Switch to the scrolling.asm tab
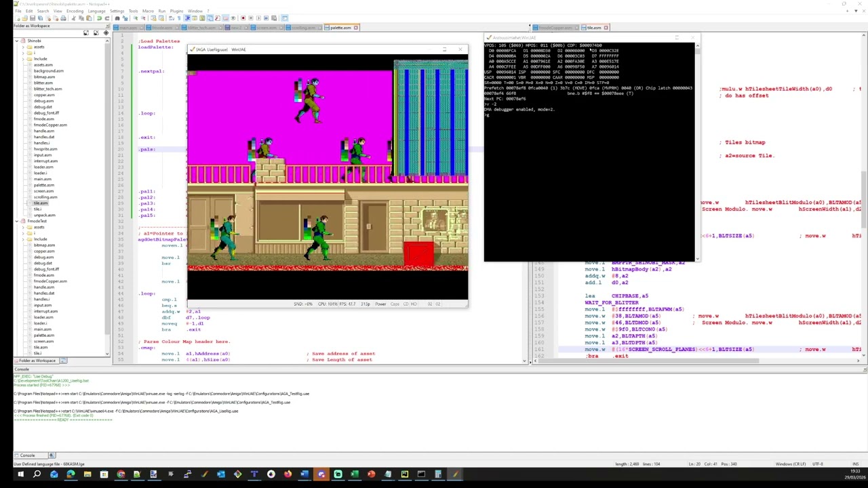 [303, 28]
